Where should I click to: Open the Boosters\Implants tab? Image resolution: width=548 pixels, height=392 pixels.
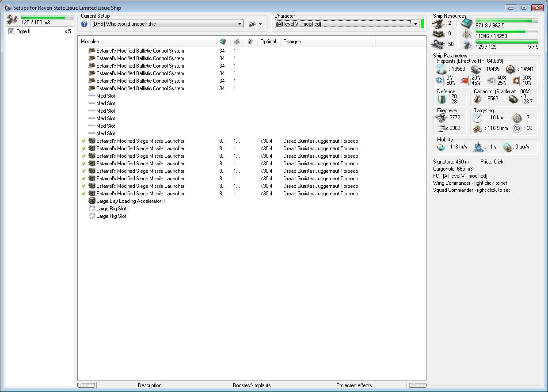[252, 385]
